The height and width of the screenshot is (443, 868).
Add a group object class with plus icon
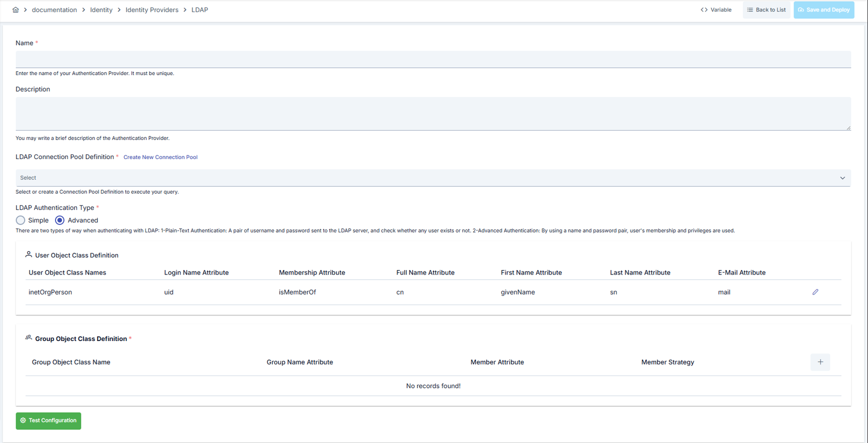point(820,362)
